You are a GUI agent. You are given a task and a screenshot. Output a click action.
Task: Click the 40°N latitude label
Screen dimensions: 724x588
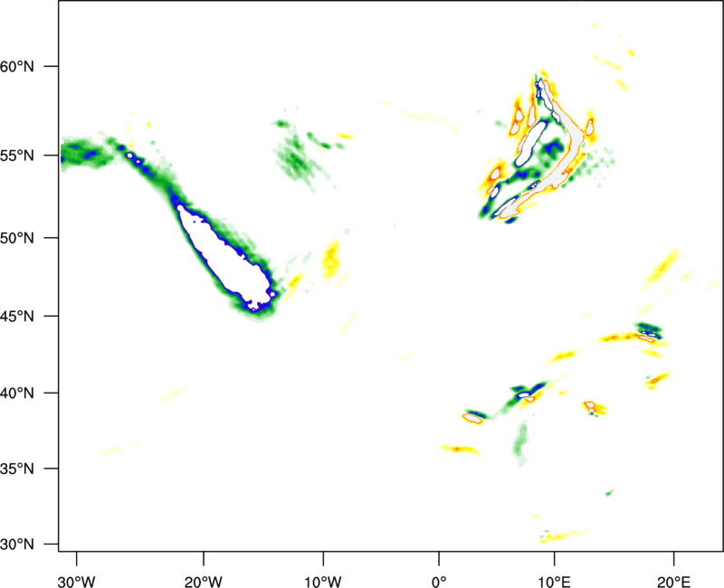pos(17,394)
